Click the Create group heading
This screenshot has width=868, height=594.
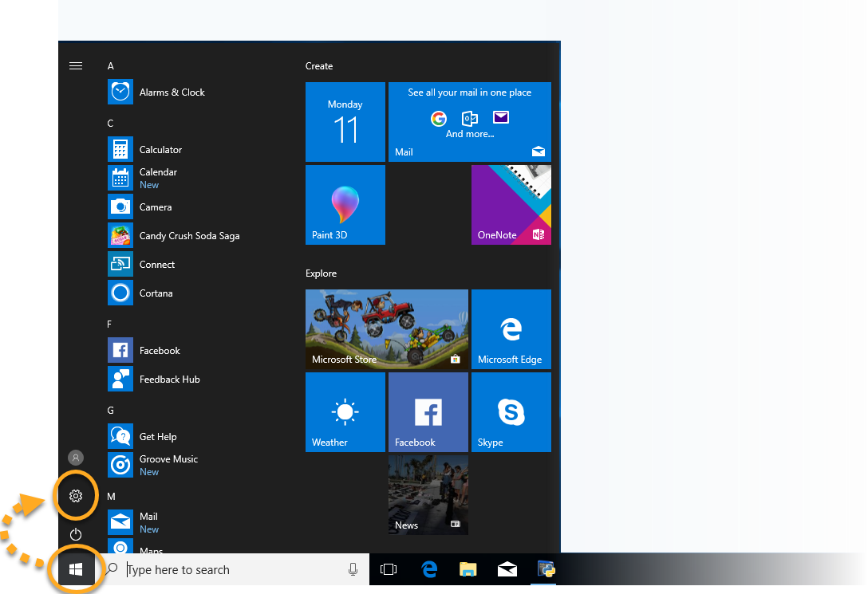pyautogui.click(x=319, y=66)
